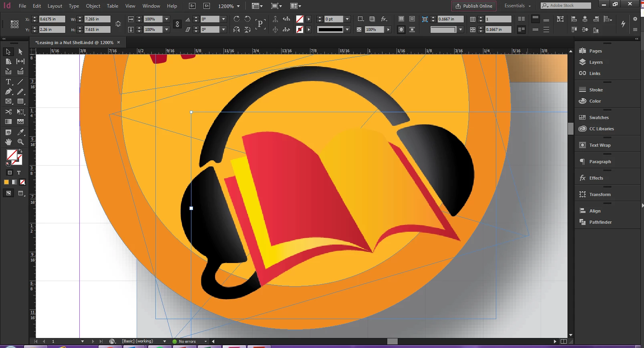Click the Align left edges icon
The height and width of the screenshot is (348, 644).
point(574,19)
